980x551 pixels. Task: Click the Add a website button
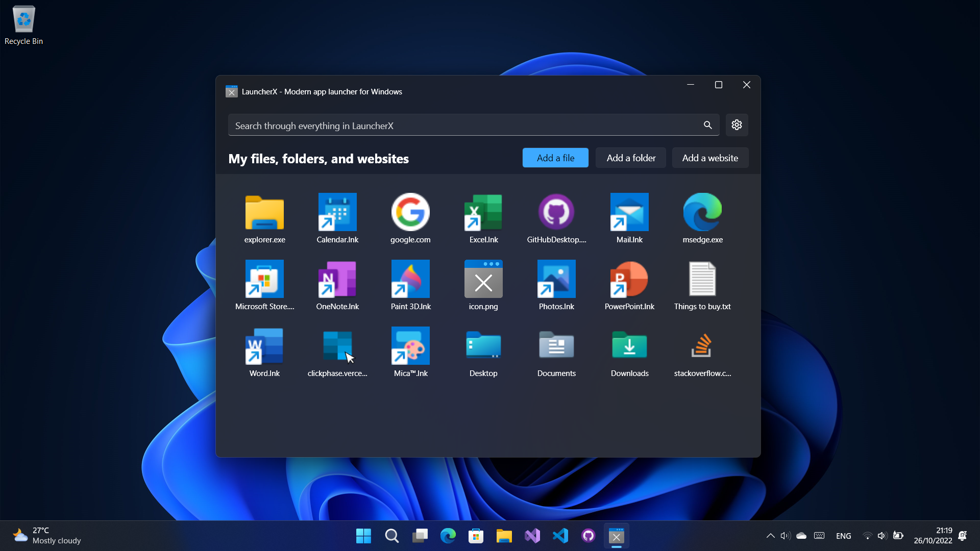point(710,158)
